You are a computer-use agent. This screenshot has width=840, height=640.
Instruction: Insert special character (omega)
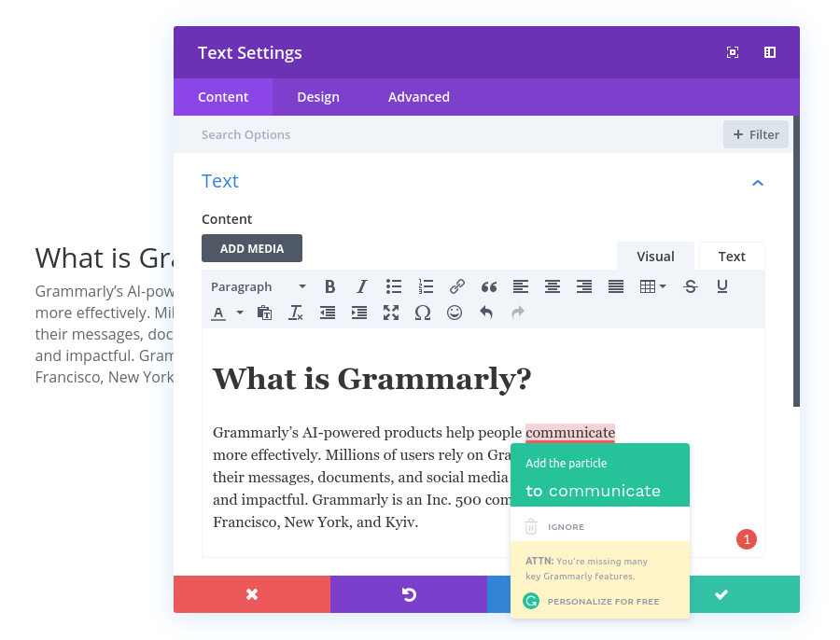[423, 313]
